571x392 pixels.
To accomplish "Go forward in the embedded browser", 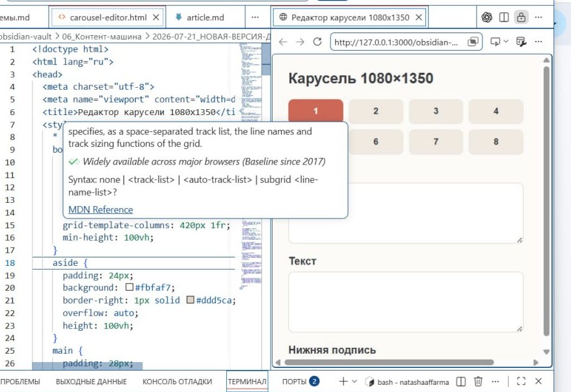I will coord(300,42).
